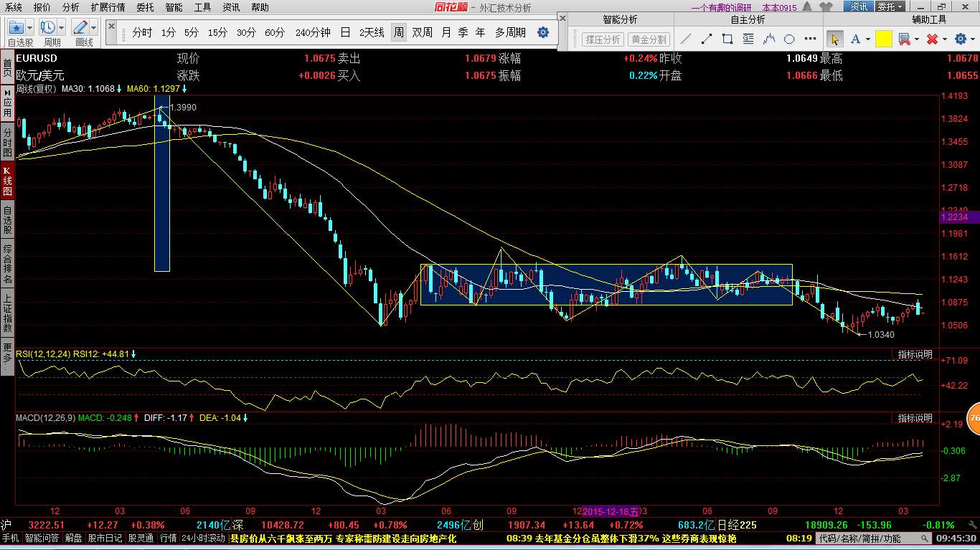Switch chart period to 月 monthly
Viewport: 980px width, 550px height.
click(446, 32)
